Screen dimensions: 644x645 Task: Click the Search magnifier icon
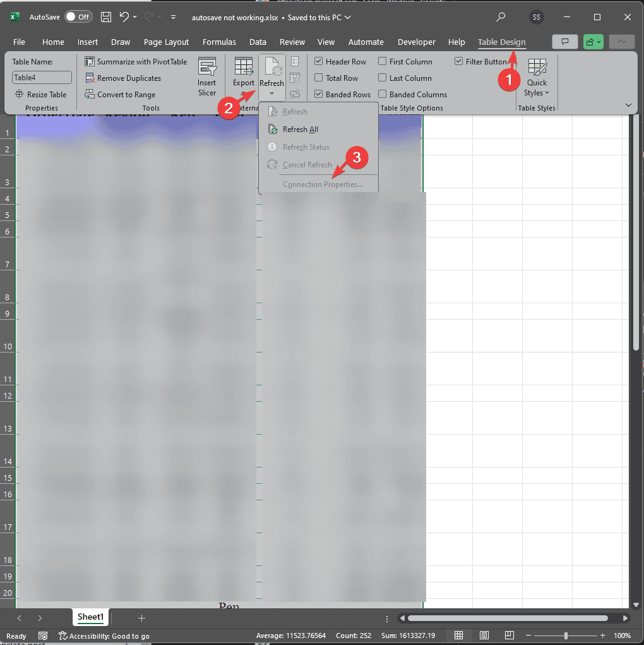pos(501,17)
